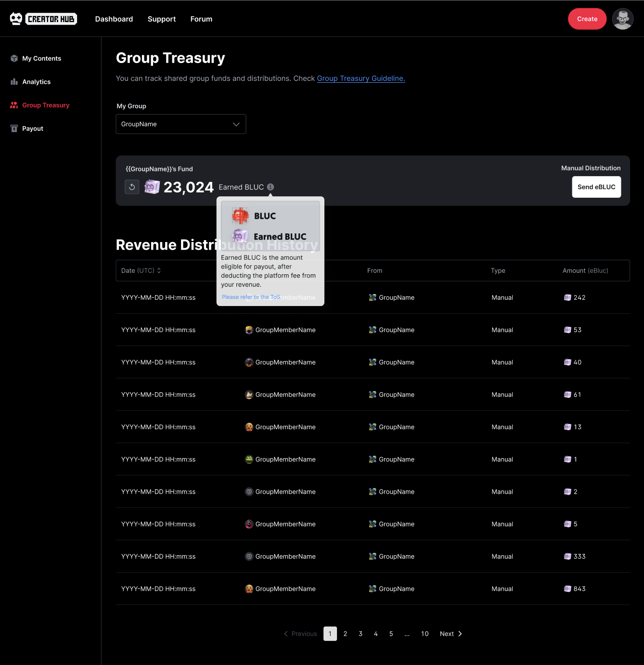Click the red Create button
The image size is (644, 665).
(587, 19)
